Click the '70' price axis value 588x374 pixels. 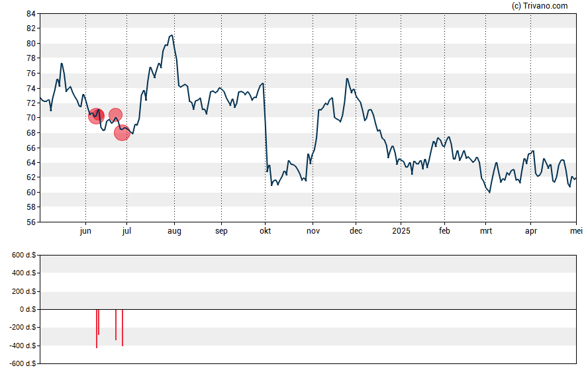coord(30,118)
